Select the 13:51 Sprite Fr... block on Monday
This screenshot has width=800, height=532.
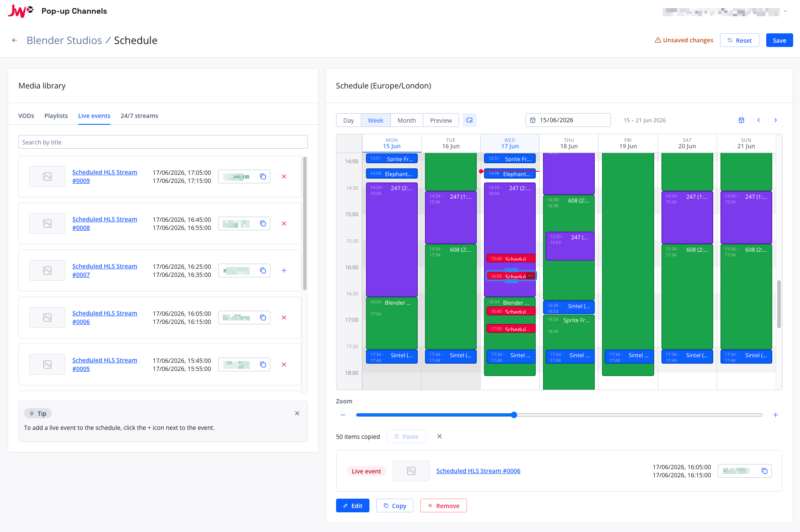coord(392,159)
